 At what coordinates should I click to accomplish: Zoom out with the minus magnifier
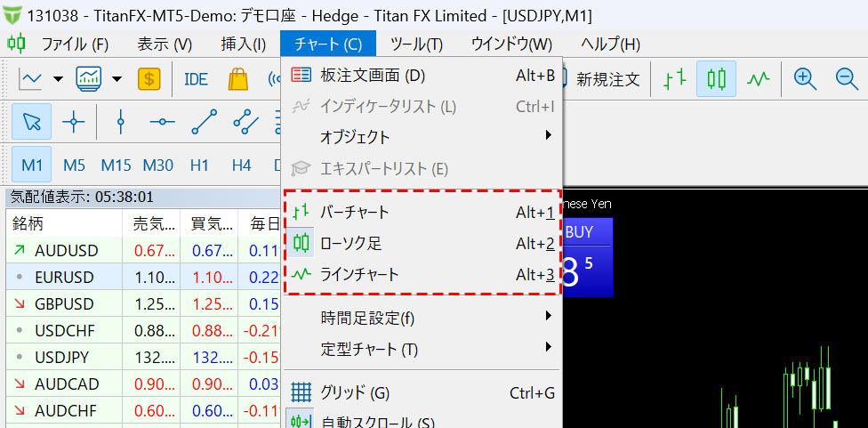click(847, 79)
